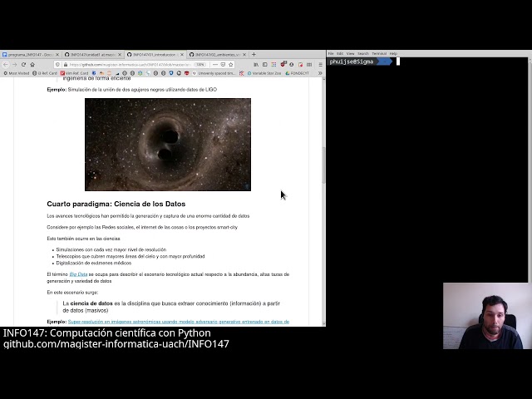Open the terminal Search menu

363,53
